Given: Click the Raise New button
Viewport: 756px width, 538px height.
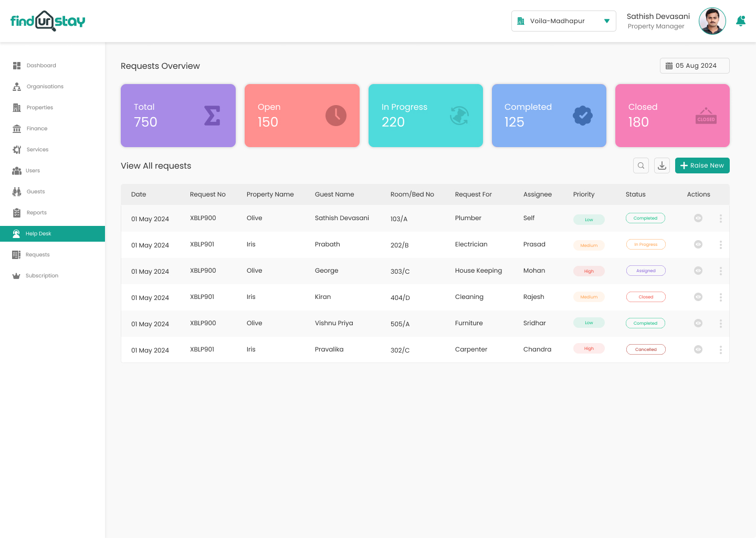Looking at the screenshot, I should 702,165.
